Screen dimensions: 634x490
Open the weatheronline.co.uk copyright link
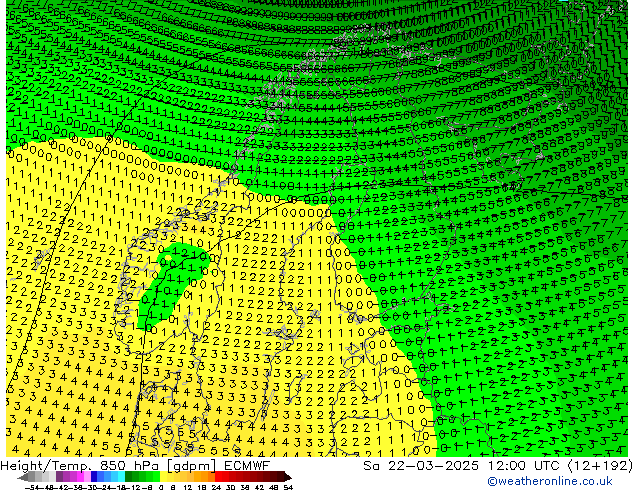tap(549, 481)
